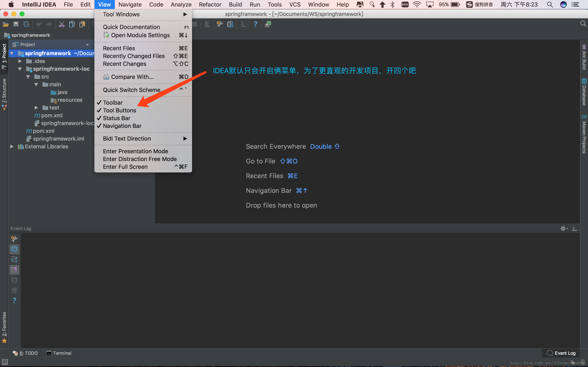This screenshot has width=588, height=367.
Task: Open the Terminal tool window
Action: (x=59, y=353)
